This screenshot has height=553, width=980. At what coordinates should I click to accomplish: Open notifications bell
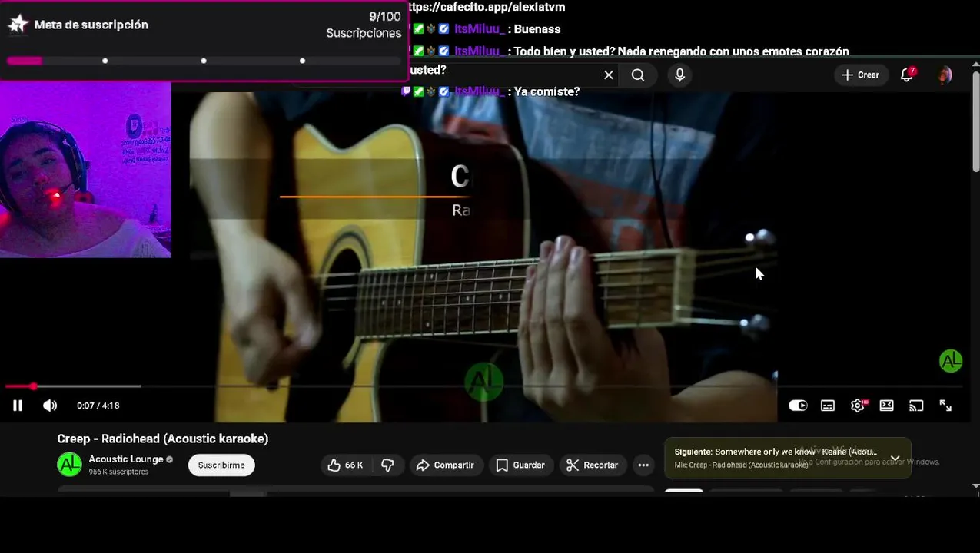click(x=907, y=75)
